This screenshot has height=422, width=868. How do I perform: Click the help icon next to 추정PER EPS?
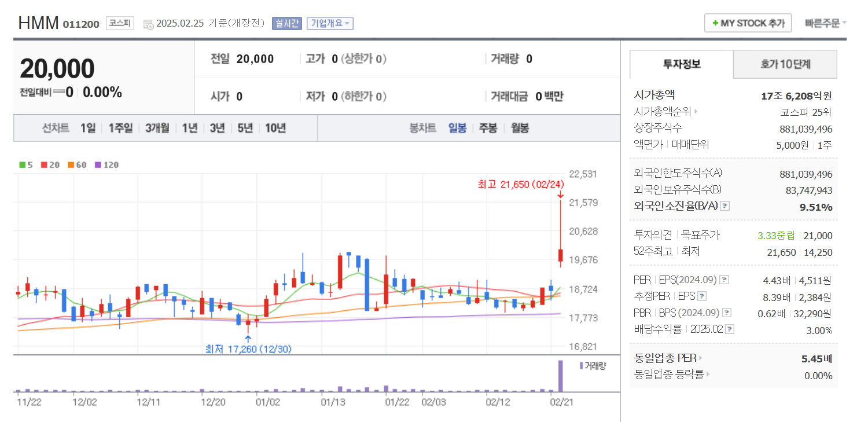pyautogui.click(x=702, y=296)
